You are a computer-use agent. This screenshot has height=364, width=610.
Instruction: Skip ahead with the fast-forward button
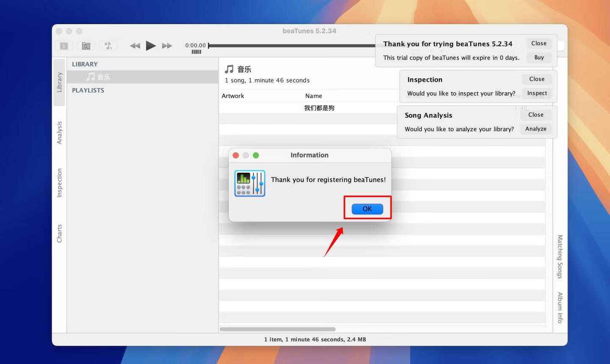tap(167, 46)
